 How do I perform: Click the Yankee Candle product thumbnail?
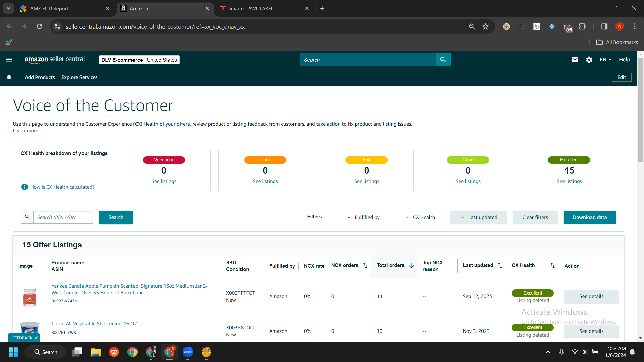pyautogui.click(x=30, y=297)
